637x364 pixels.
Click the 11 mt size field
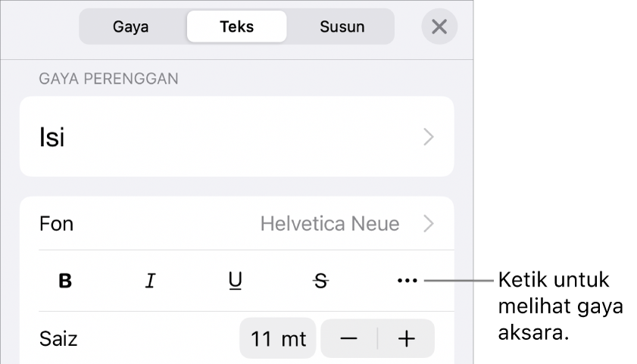[278, 338]
